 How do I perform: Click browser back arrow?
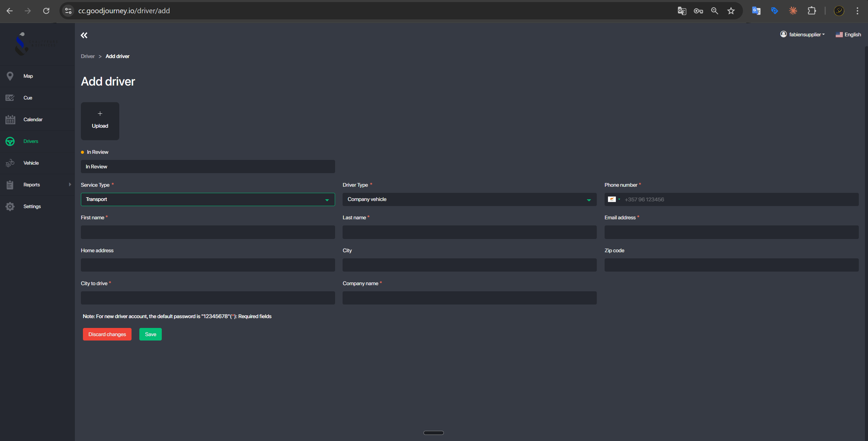10,11
